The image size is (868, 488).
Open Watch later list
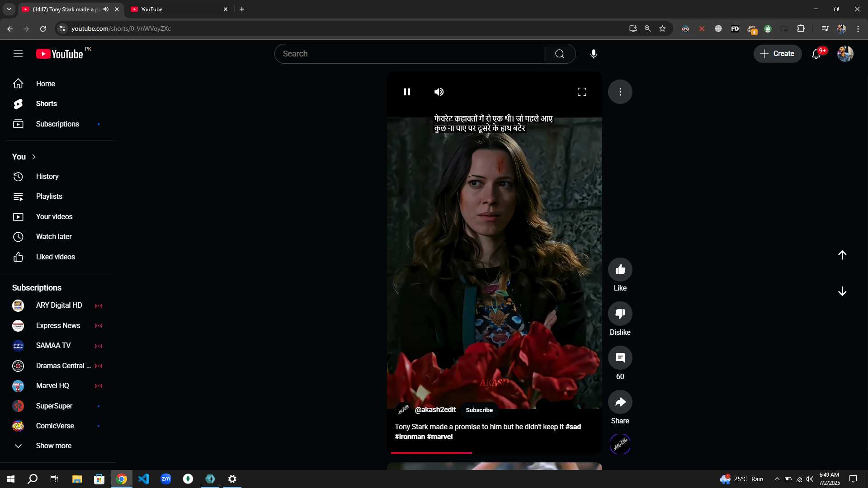pyautogui.click(x=58, y=236)
